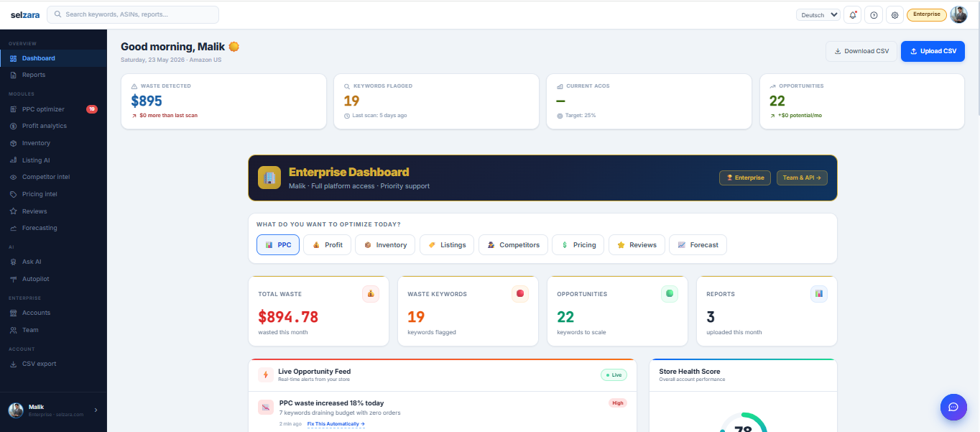Image resolution: width=980 pixels, height=432 pixels.
Task: Click the search keywords input field
Action: pyautogui.click(x=133, y=14)
